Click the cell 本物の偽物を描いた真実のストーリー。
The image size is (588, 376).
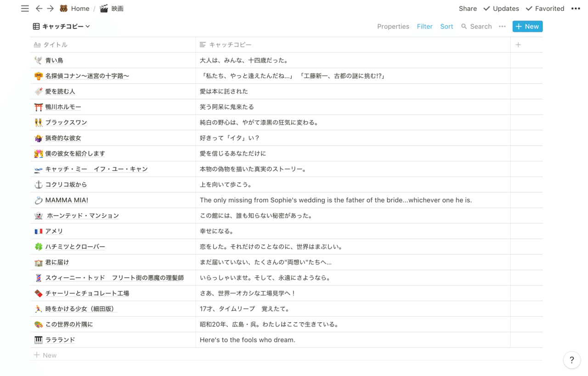point(353,169)
